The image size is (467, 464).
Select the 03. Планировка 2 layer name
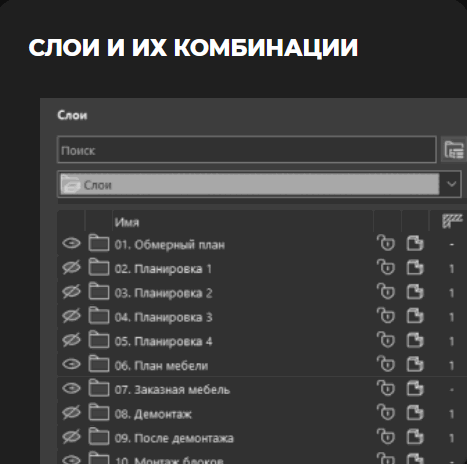pyautogui.click(x=163, y=293)
